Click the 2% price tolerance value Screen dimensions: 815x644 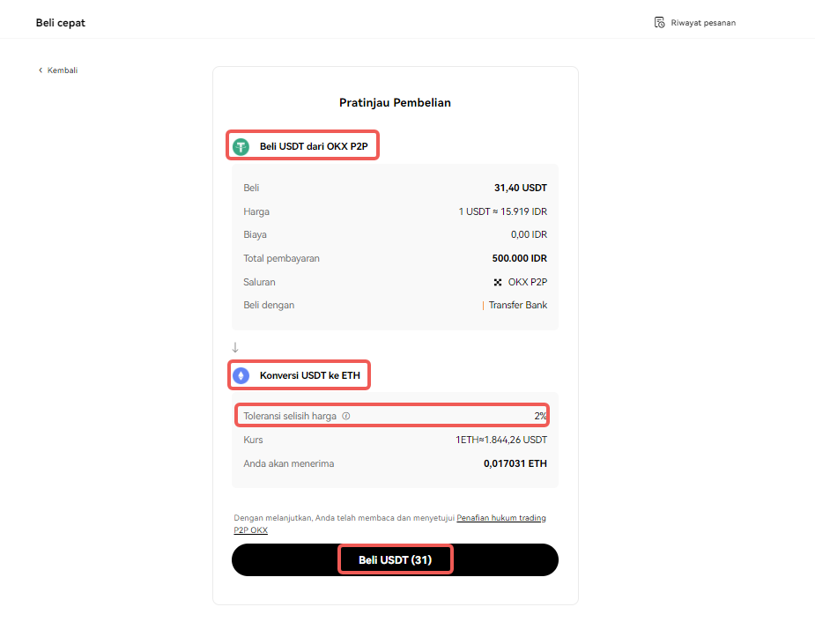pyautogui.click(x=541, y=416)
